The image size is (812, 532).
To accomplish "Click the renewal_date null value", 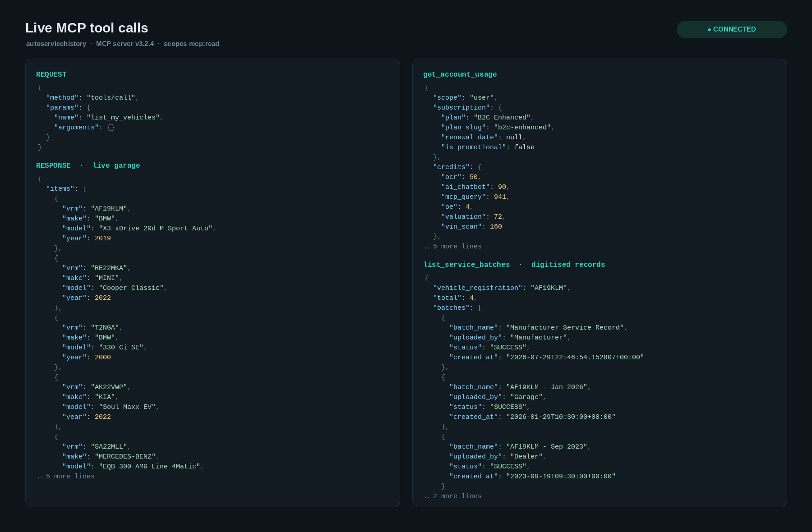I will click(514, 138).
